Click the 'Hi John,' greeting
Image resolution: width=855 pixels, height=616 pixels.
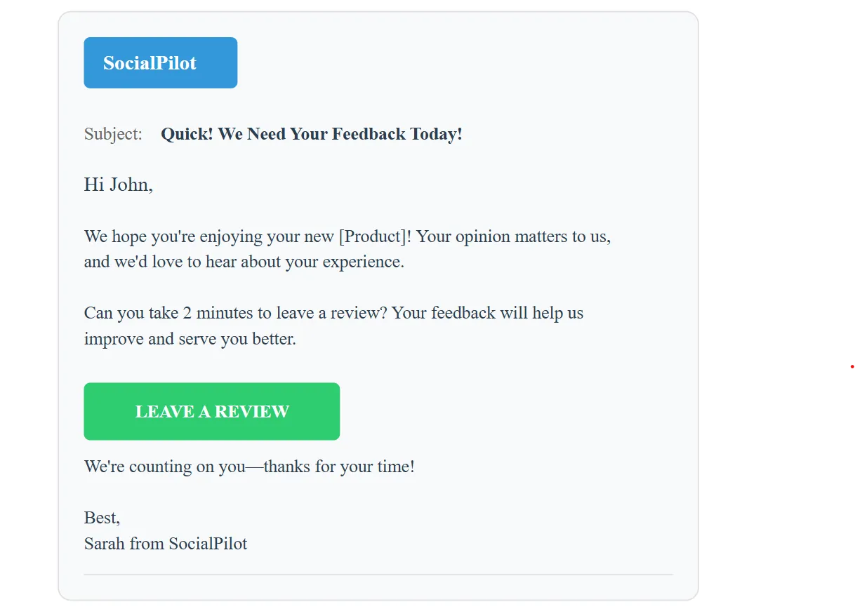click(118, 184)
